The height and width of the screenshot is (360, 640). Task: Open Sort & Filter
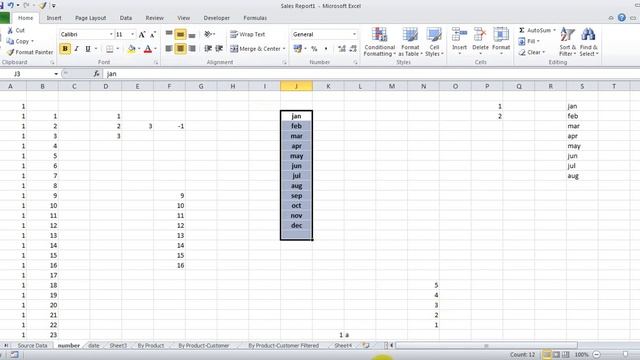tap(567, 42)
